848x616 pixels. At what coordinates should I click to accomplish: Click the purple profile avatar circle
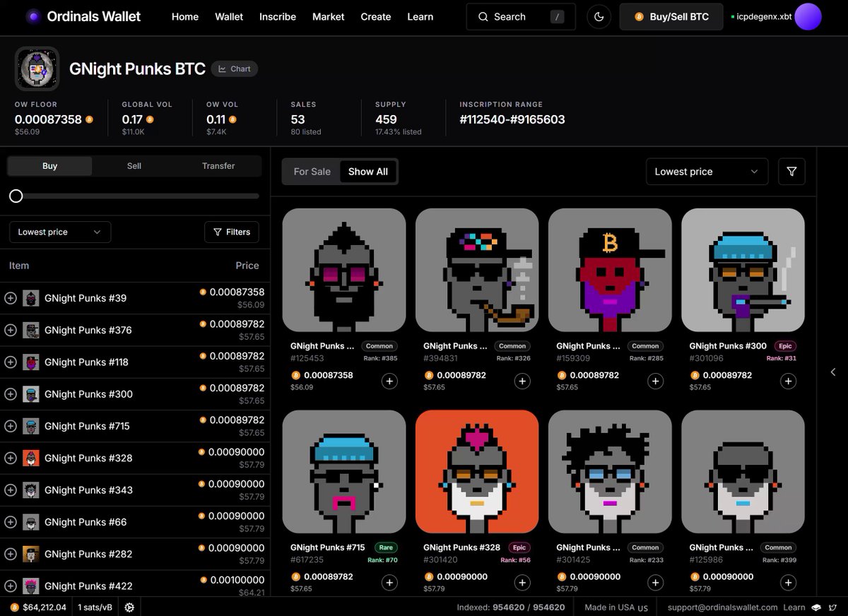pyautogui.click(x=808, y=16)
